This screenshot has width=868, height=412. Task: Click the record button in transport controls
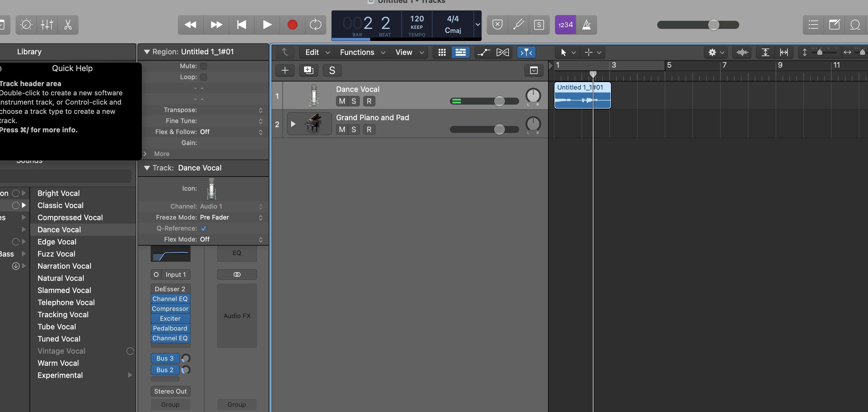click(x=292, y=25)
